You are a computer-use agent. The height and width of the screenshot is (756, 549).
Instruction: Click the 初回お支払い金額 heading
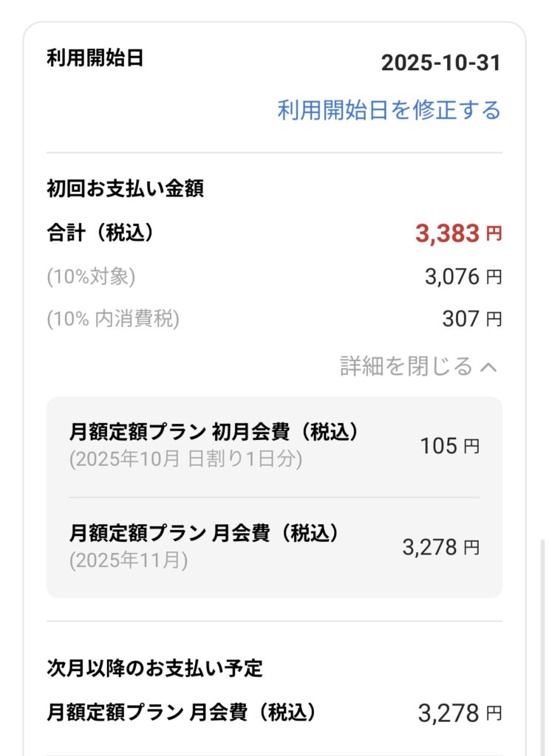point(125,189)
